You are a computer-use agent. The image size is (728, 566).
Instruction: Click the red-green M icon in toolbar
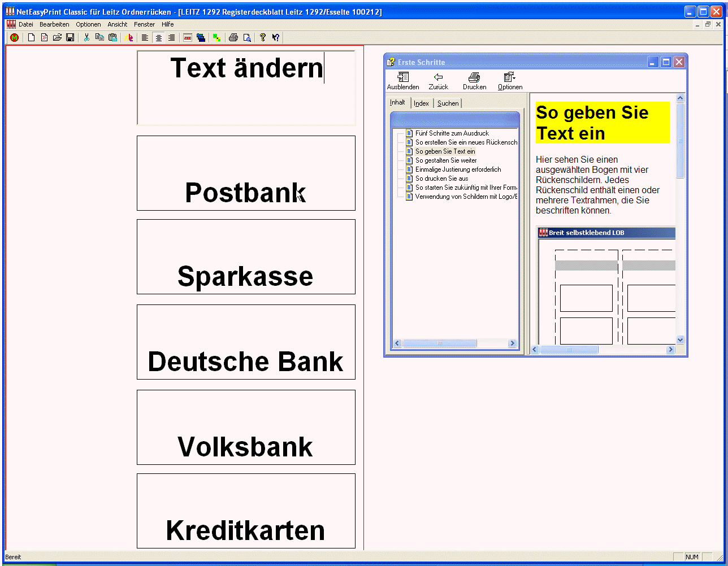[x=14, y=37]
